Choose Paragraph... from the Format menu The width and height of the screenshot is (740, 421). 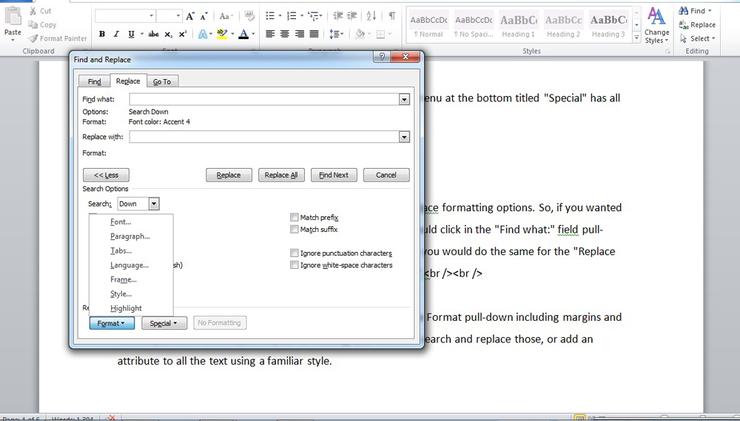click(x=130, y=236)
